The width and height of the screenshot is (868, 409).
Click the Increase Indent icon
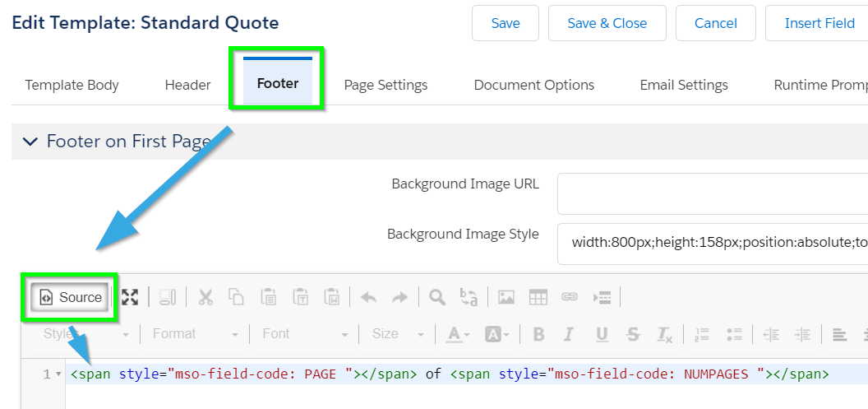point(803,334)
